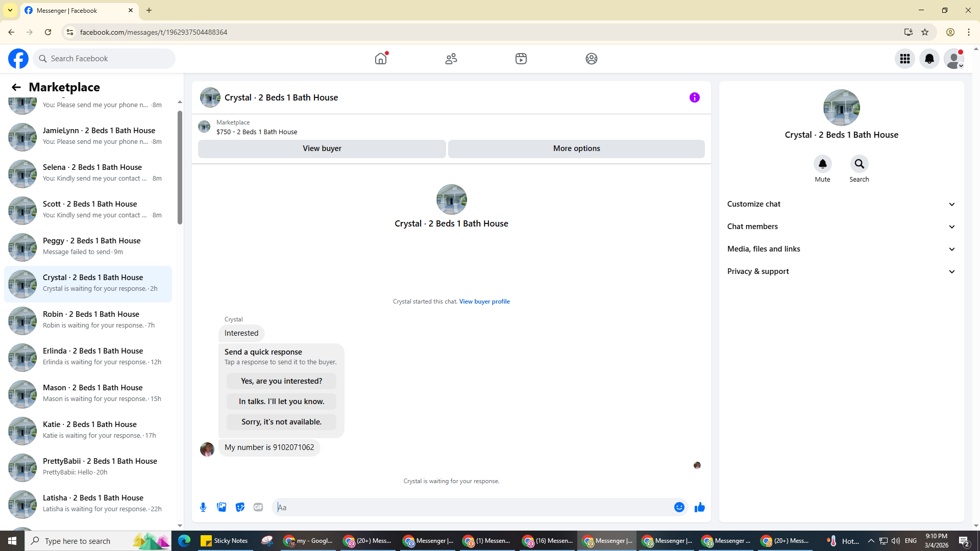Screen dimensions: 980x551
Task: Expand the Customize chat section
Action: (841, 204)
